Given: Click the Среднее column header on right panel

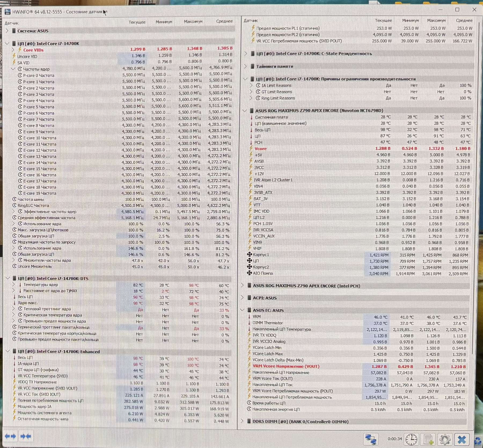Looking at the screenshot, I should (464, 20).
